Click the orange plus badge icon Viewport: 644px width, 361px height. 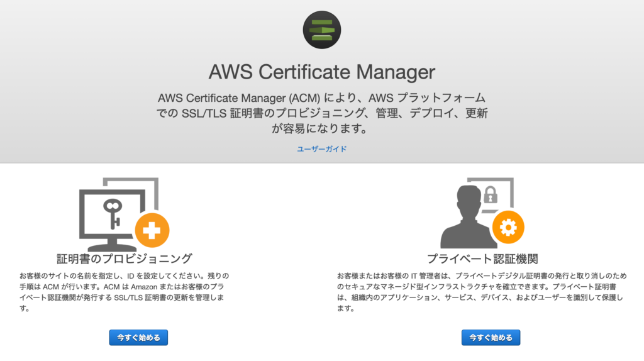click(152, 230)
